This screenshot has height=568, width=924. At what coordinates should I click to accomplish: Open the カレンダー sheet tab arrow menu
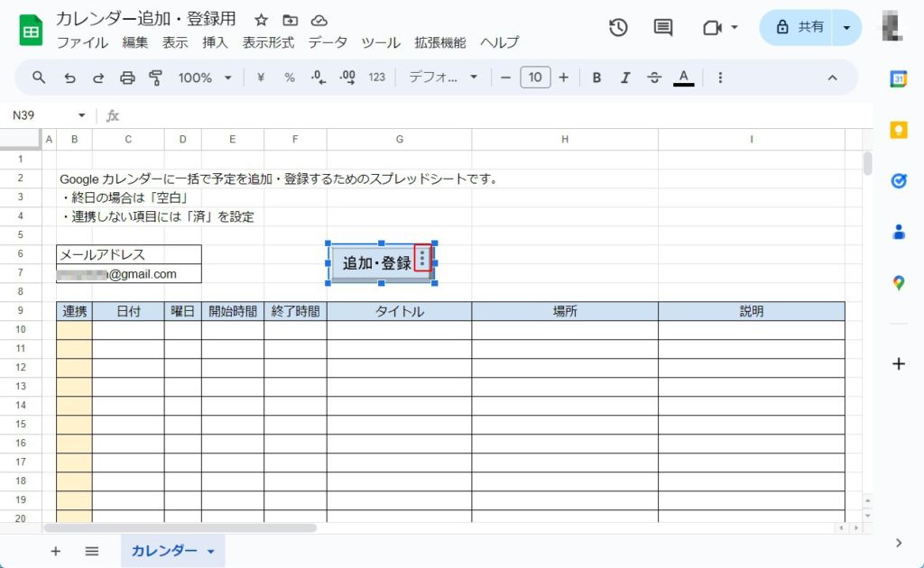tap(211, 551)
